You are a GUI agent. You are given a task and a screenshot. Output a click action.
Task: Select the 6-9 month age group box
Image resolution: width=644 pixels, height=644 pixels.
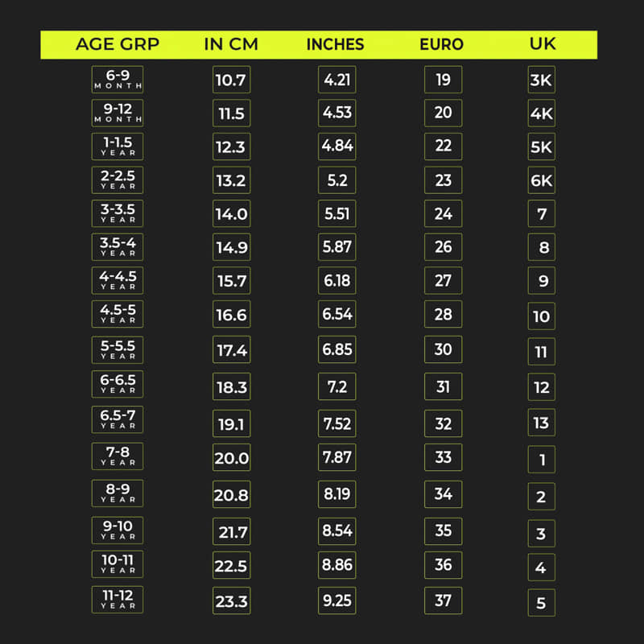(118, 80)
